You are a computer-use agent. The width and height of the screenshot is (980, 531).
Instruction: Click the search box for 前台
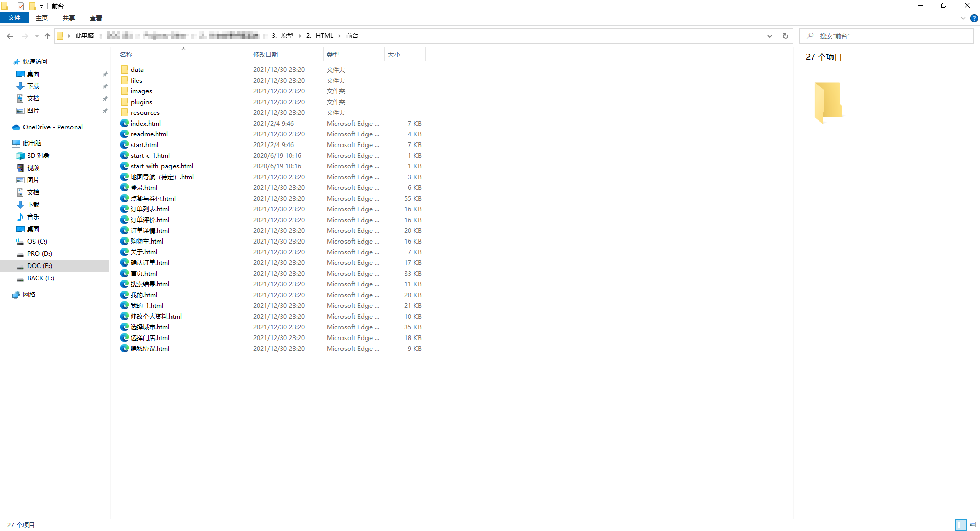click(x=887, y=36)
